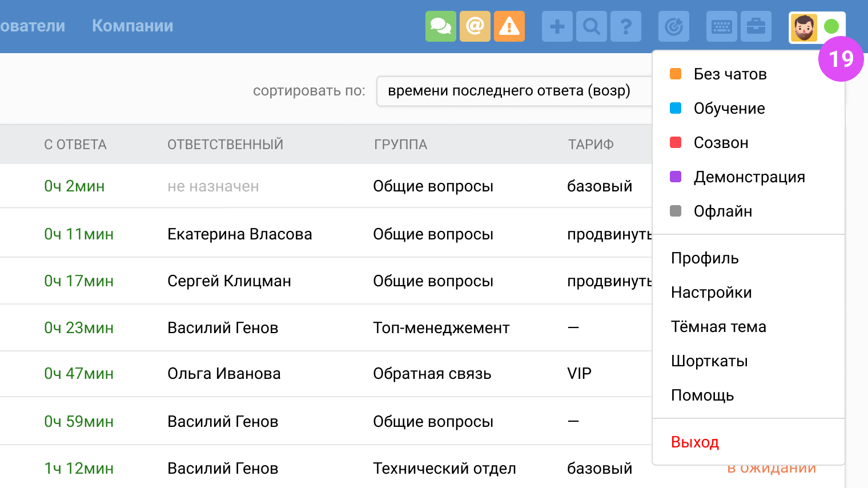
Task: Click the keyboard shortcuts icon
Action: tap(721, 26)
